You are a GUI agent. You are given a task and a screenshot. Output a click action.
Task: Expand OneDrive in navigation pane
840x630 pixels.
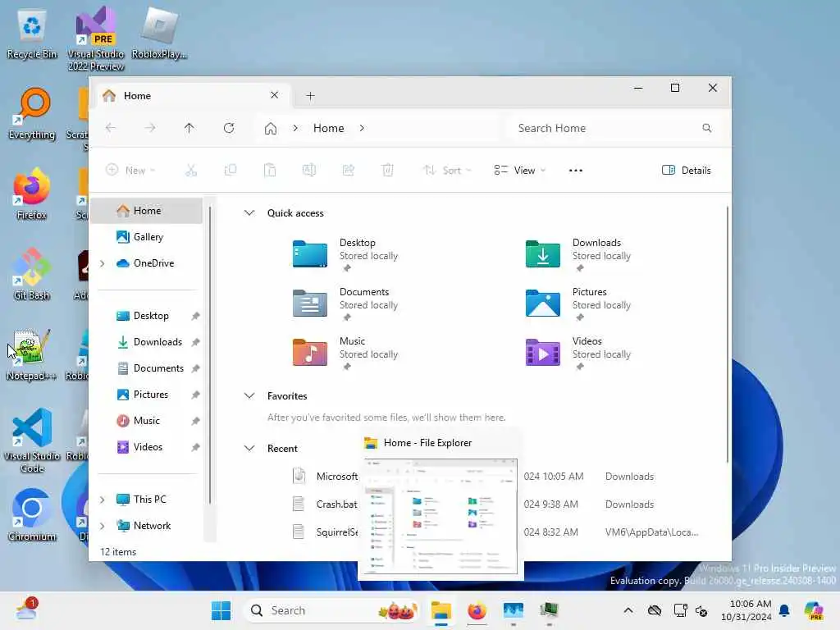click(x=103, y=263)
